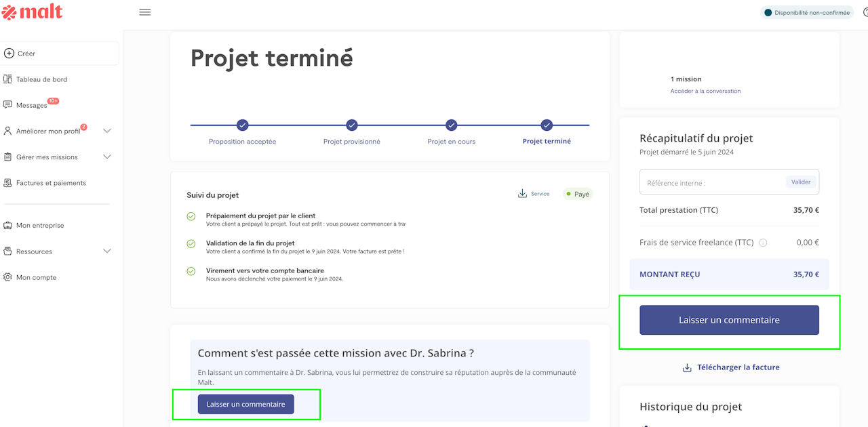Viewport: 868px width, 427px height.
Task: Click the Factures et paiements icon
Action: [8, 183]
